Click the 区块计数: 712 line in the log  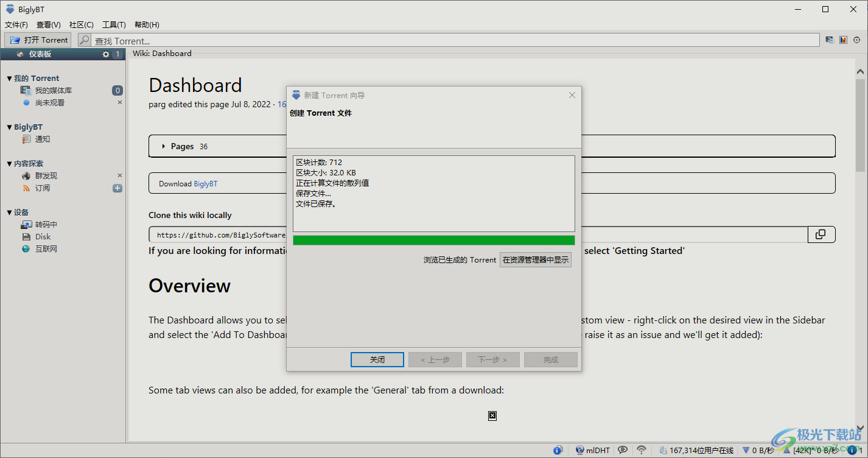[x=319, y=163]
